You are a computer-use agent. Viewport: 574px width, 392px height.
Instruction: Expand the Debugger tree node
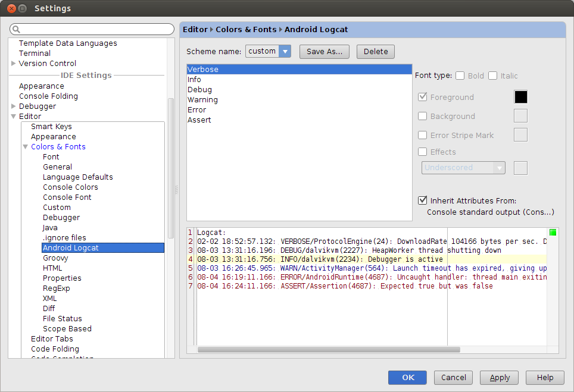(x=14, y=106)
